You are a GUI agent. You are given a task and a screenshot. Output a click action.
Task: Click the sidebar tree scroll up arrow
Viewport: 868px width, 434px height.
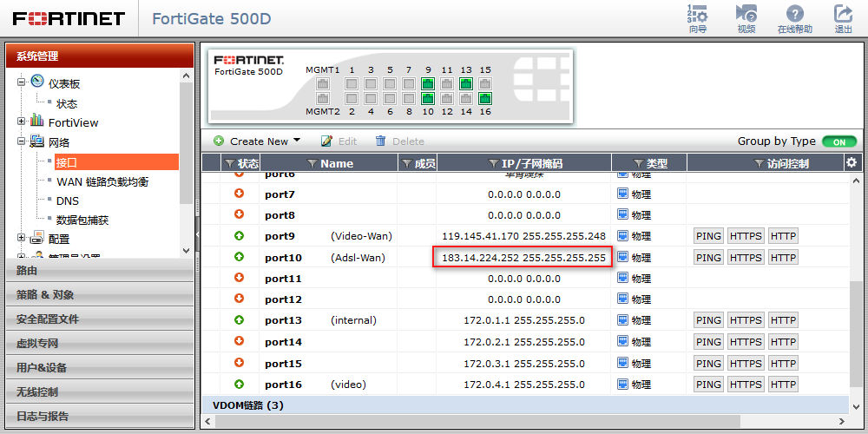(x=186, y=76)
